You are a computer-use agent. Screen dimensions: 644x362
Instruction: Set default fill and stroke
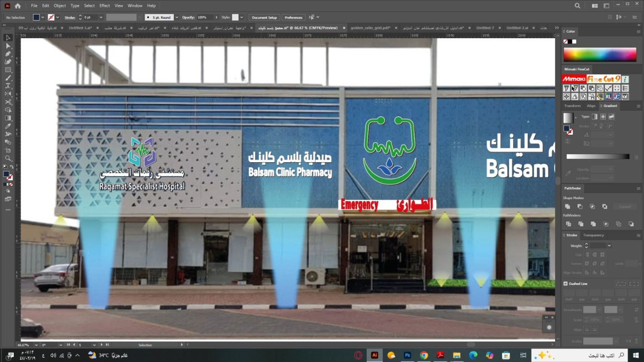5,167
